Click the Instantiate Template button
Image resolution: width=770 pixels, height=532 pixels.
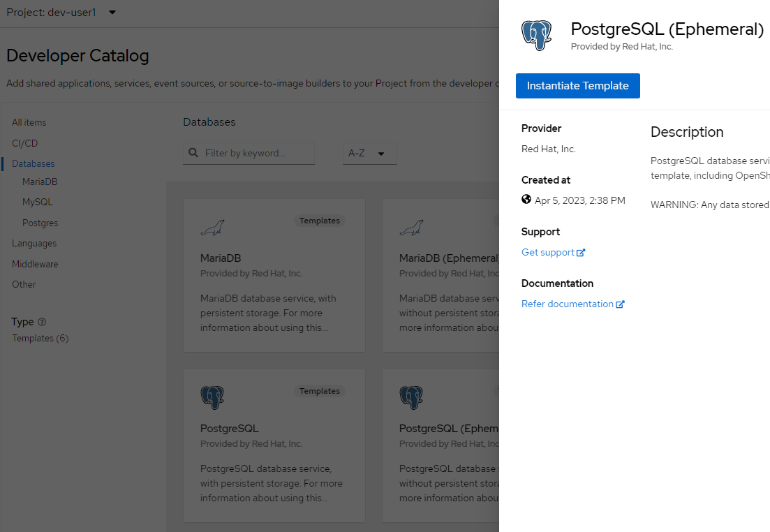point(577,86)
